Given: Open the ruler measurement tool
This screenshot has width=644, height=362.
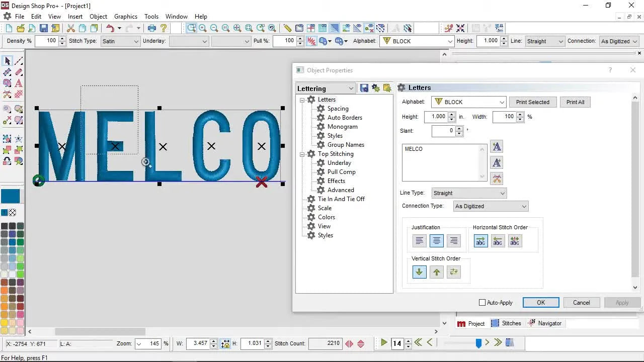Looking at the screenshot, I should (x=287, y=28).
